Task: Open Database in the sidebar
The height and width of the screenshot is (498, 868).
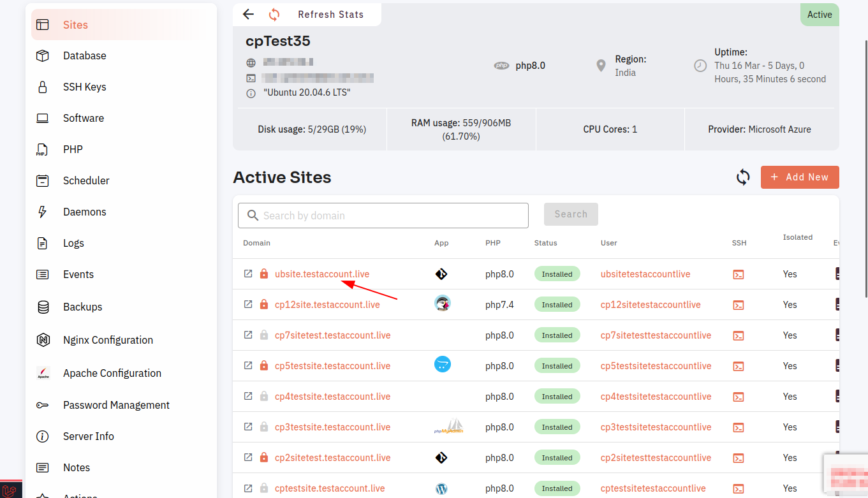Action: tap(84, 55)
